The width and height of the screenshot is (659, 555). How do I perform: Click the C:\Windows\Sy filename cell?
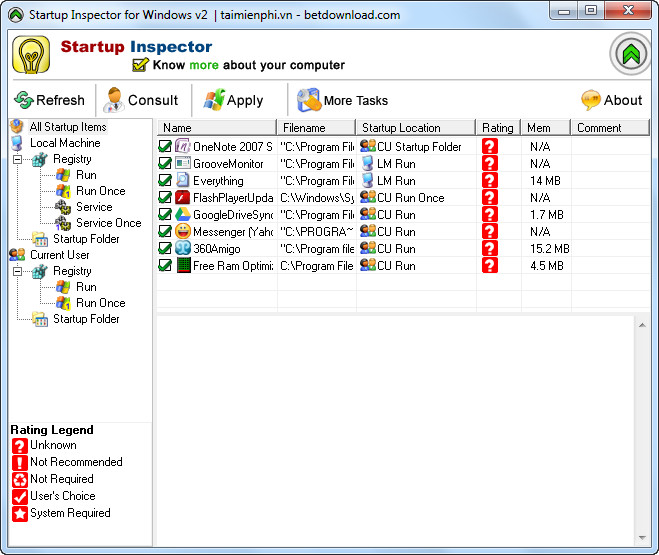pos(317,197)
